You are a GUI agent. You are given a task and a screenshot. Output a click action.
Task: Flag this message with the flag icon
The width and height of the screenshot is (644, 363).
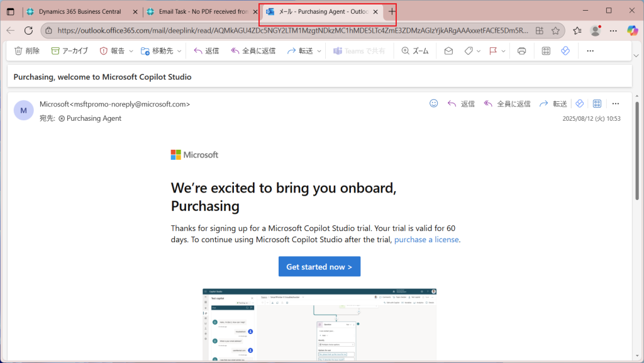tap(493, 51)
